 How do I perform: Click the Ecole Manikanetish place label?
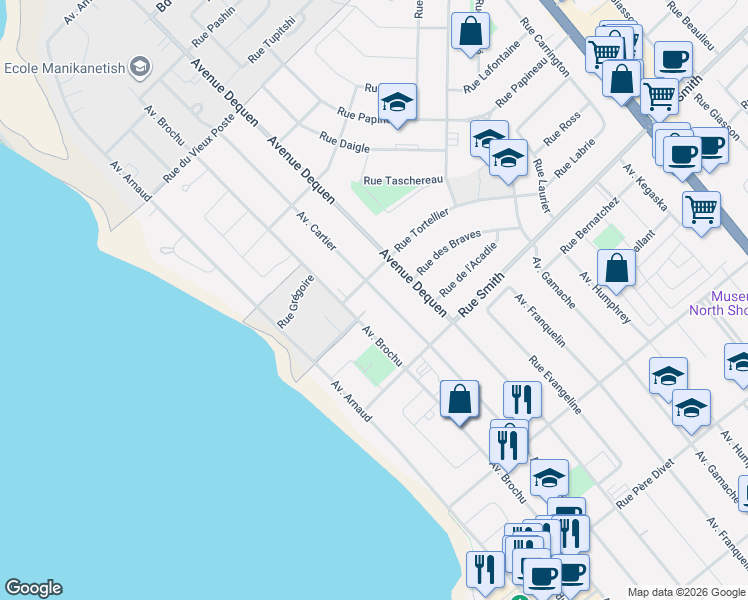(64, 68)
